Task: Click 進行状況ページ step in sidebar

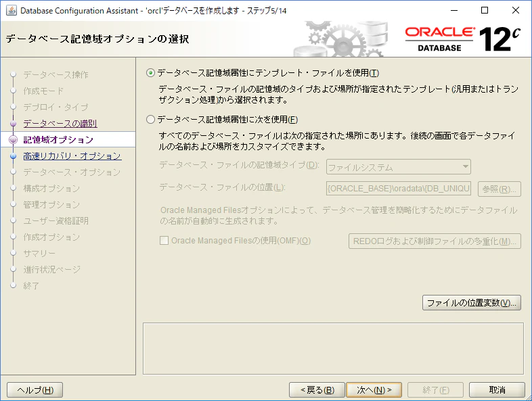Action: coord(52,270)
